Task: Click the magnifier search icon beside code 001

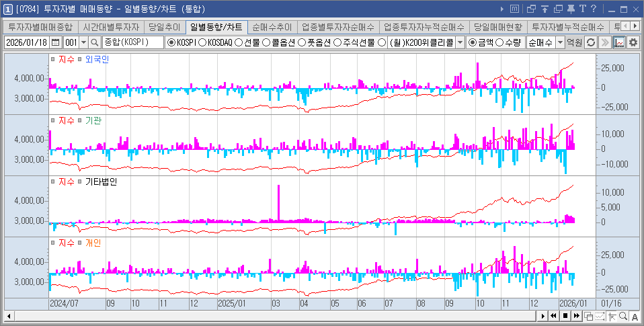Action: pos(95,42)
